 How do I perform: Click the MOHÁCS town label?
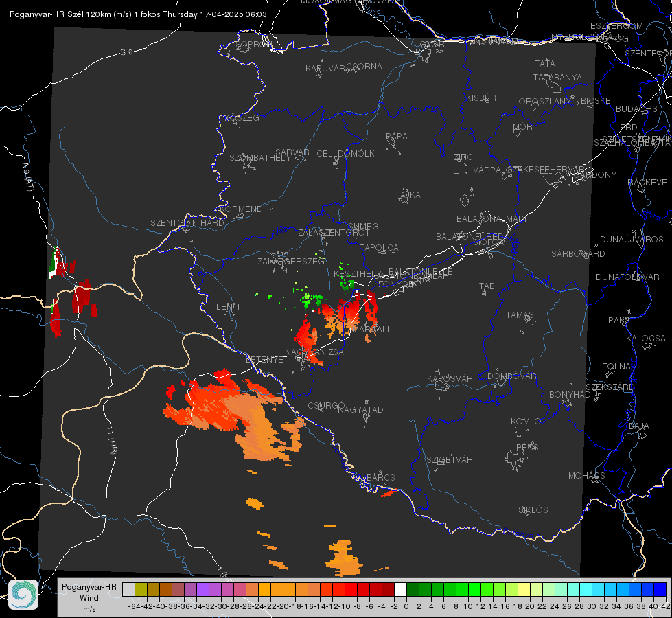coord(587,476)
